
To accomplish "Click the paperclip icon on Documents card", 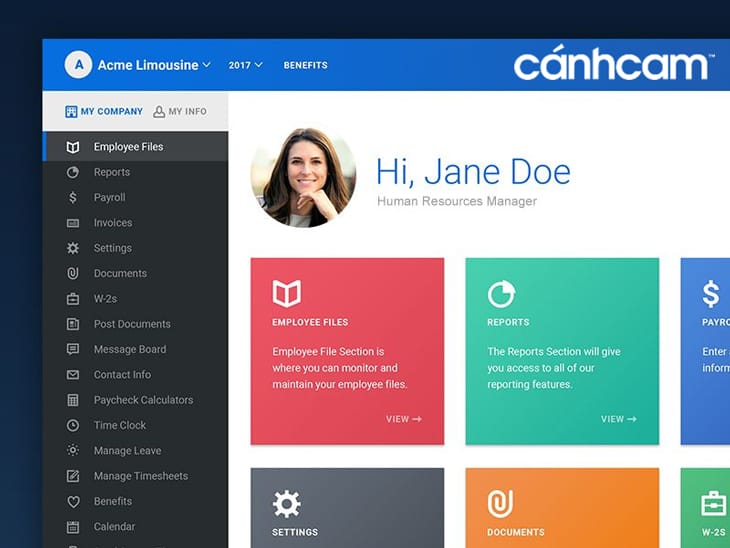I will (x=500, y=504).
